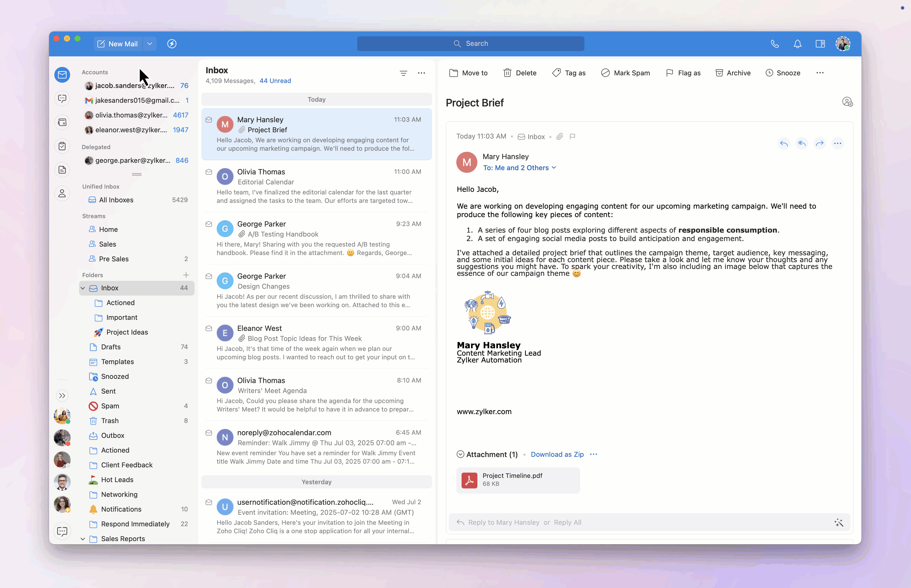Forward the Project Brief email
This screenshot has width=911, height=588.
(819, 144)
